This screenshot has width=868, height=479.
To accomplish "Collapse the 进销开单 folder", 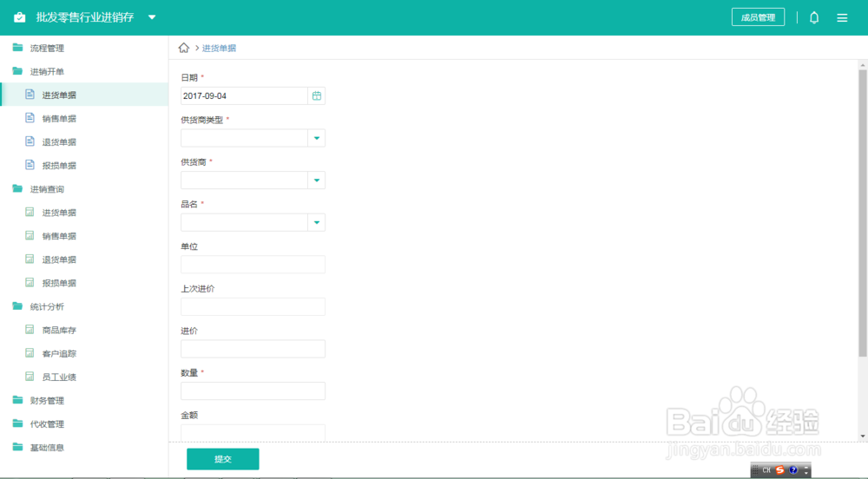I will coord(84,71).
